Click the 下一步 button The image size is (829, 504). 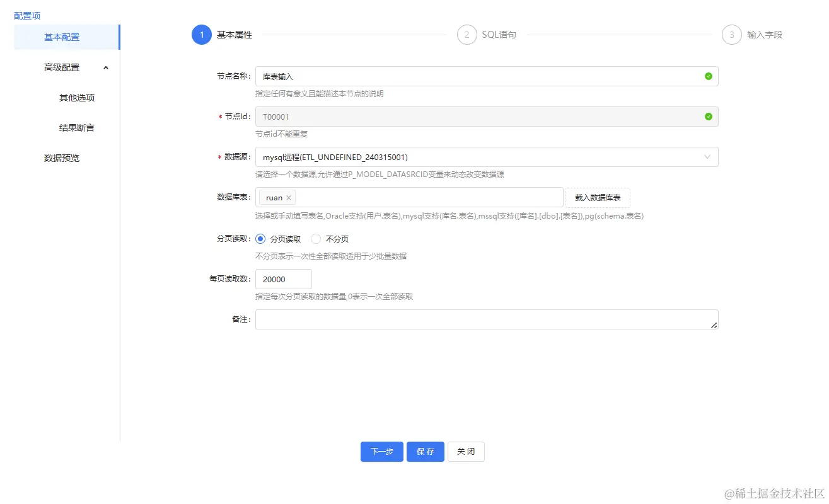coord(382,452)
